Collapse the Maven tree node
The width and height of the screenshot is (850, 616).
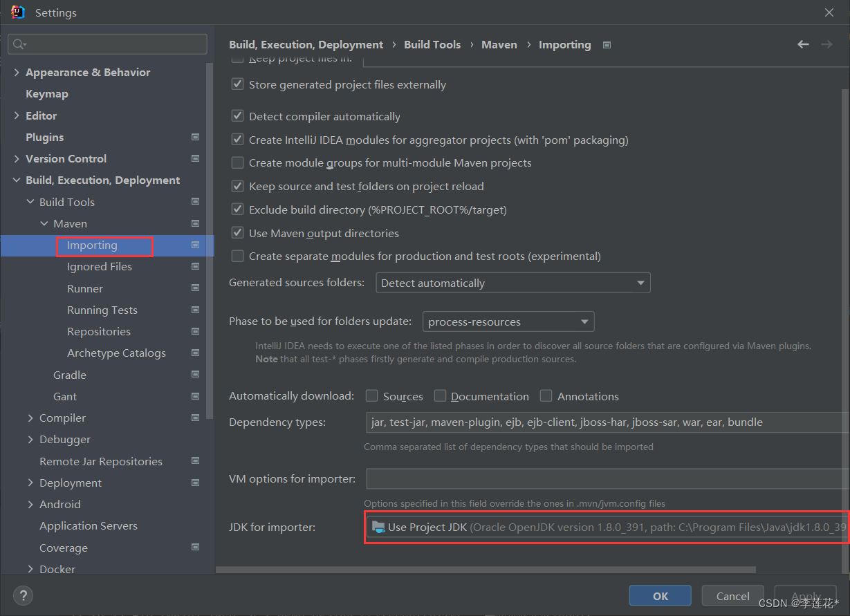coord(44,223)
